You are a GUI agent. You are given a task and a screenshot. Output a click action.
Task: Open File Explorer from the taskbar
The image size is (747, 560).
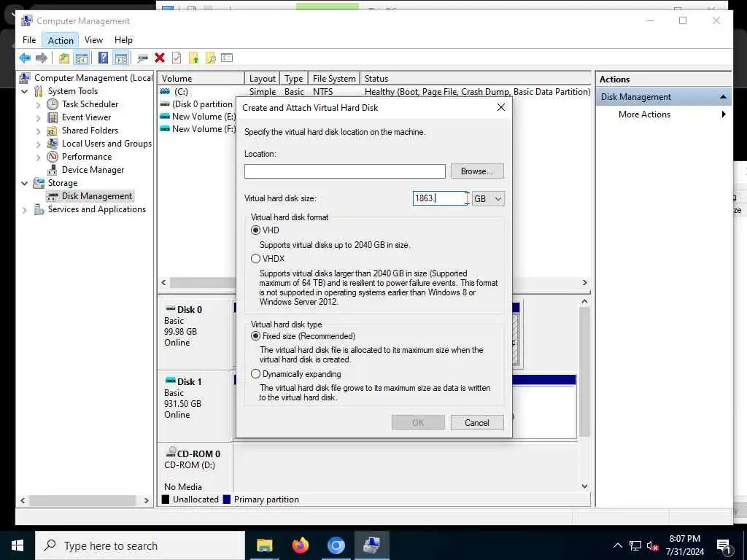(264, 545)
